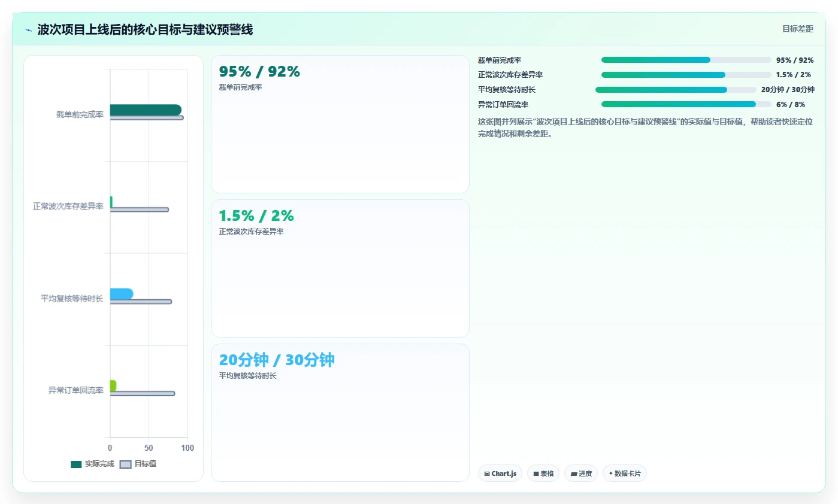This screenshot has width=838, height=504.
Task: Click the x-axis tick label 100
Action: tap(187, 448)
